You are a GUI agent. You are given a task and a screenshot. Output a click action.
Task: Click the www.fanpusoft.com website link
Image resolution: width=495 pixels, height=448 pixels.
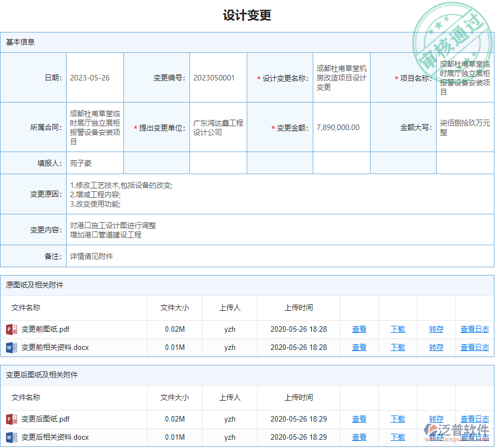(457, 439)
